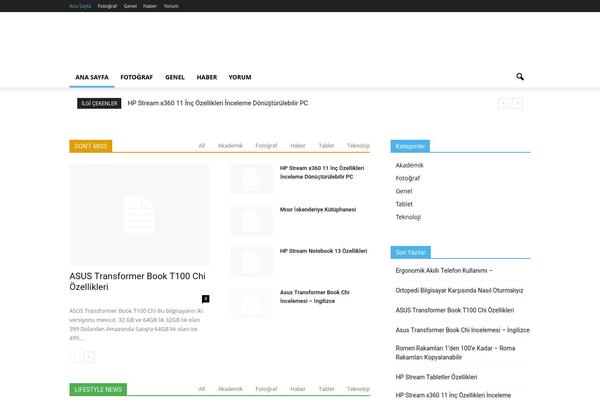Open Mısır İskenderiye Kütüphanesi article
This screenshot has height=400, width=600.
click(318, 209)
